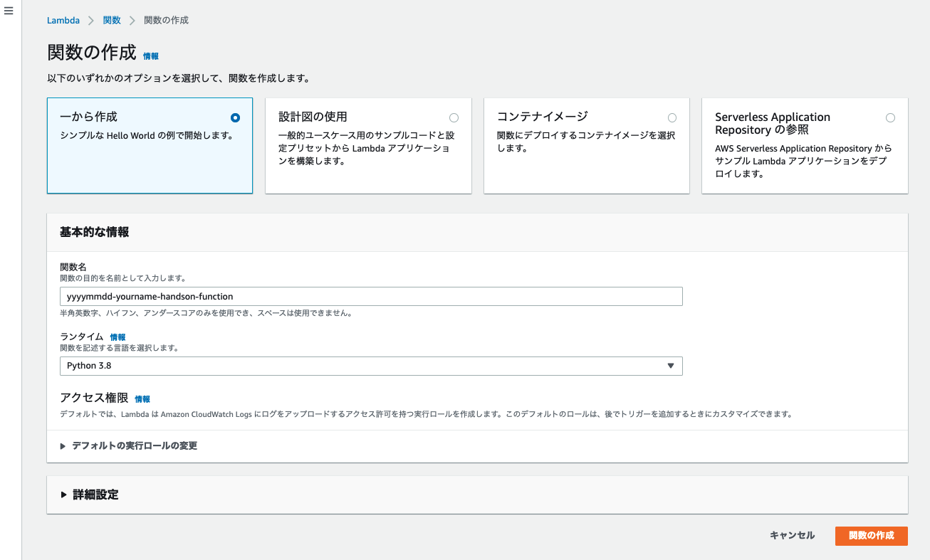The image size is (930, 560).
Task: Open 情報 link beside 関数の作成 heading
Action: [x=151, y=56]
